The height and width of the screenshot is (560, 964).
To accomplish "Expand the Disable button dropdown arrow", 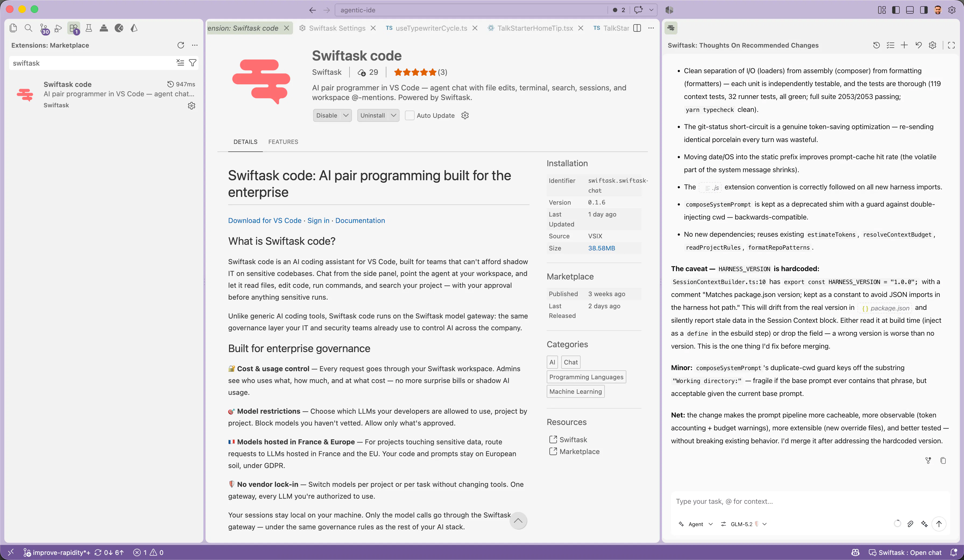I will click(x=346, y=115).
